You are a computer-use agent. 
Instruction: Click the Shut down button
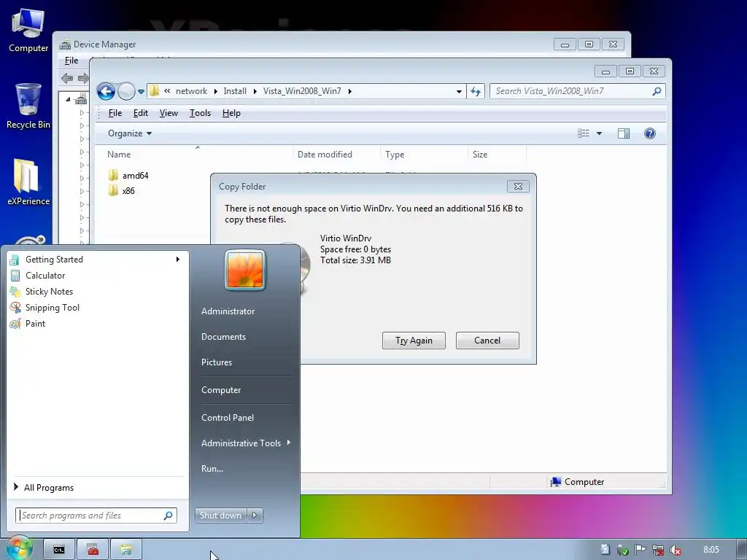[x=220, y=516]
